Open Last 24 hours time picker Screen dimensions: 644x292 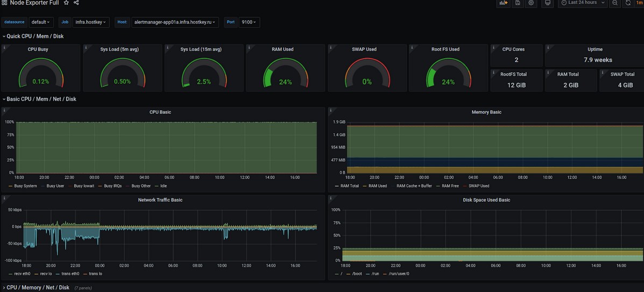583,3
